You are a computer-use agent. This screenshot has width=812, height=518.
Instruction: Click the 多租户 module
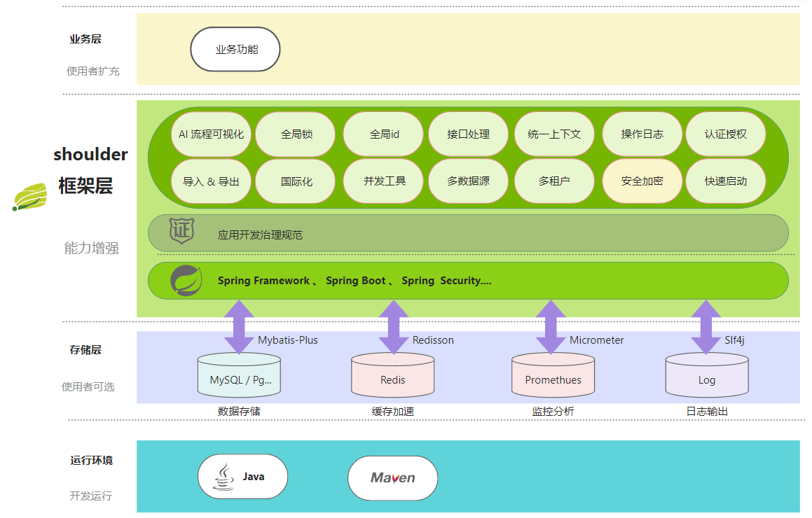pos(554,181)
